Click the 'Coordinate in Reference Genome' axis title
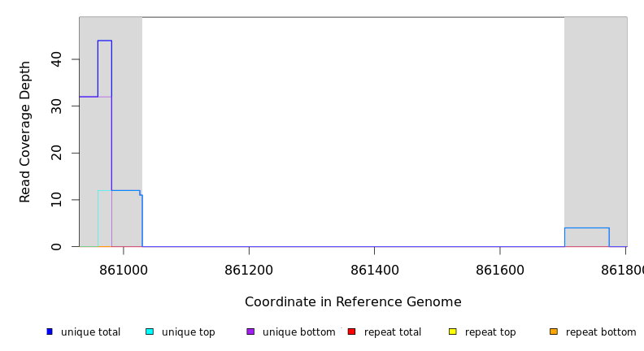 pyautogui.click(x=353, y=302)
